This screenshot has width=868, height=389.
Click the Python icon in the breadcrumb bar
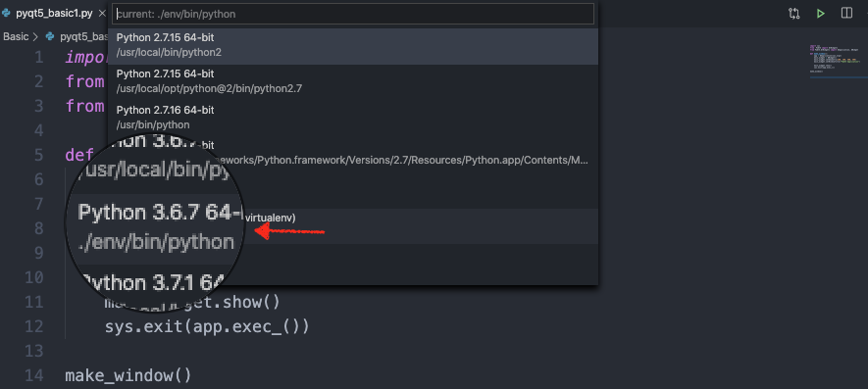click(51, 36)
